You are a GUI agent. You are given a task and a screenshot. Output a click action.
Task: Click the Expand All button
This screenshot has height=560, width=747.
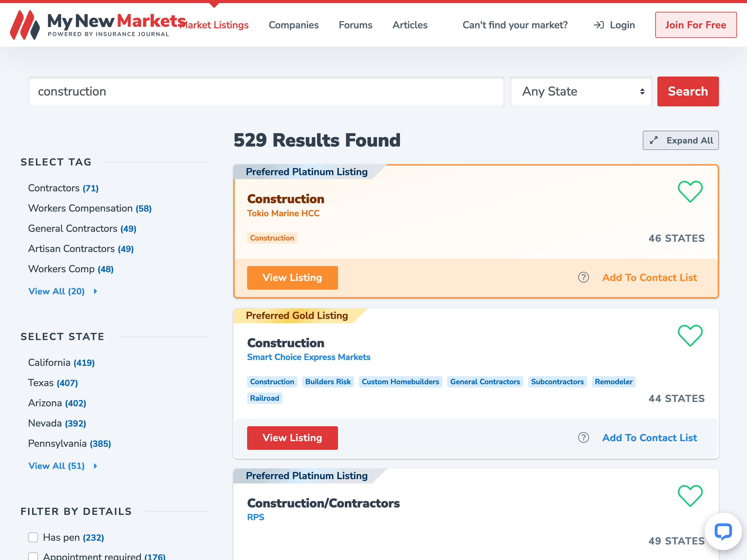(680, 140)
